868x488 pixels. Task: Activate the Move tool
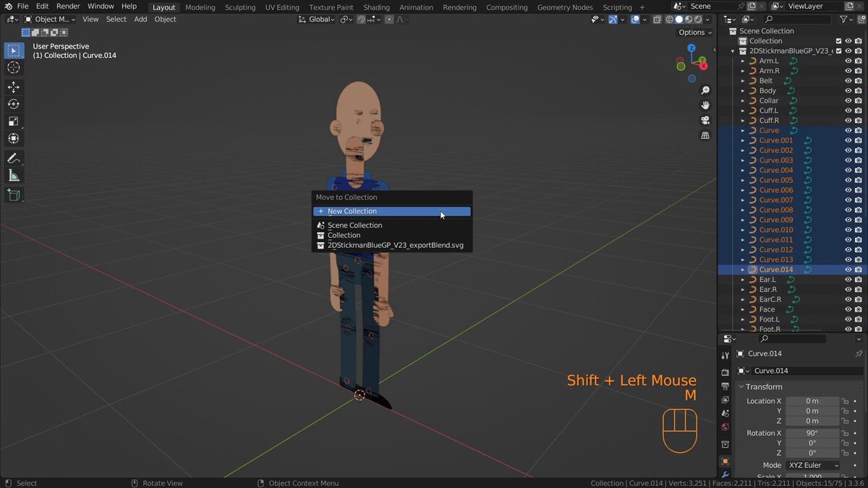(x=14, y=87)
